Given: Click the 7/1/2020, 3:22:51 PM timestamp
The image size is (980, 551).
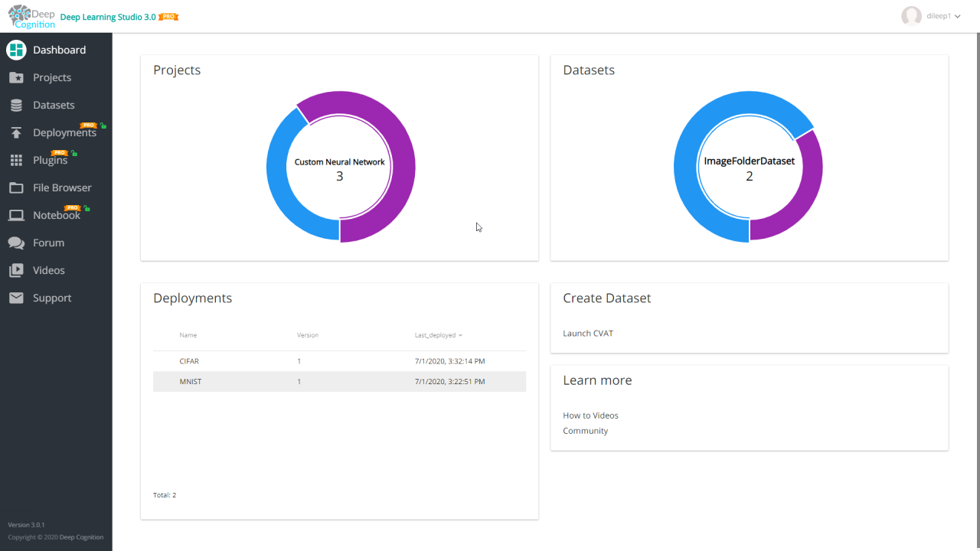Looking at the screenshot, I should [x=450, y=381].
